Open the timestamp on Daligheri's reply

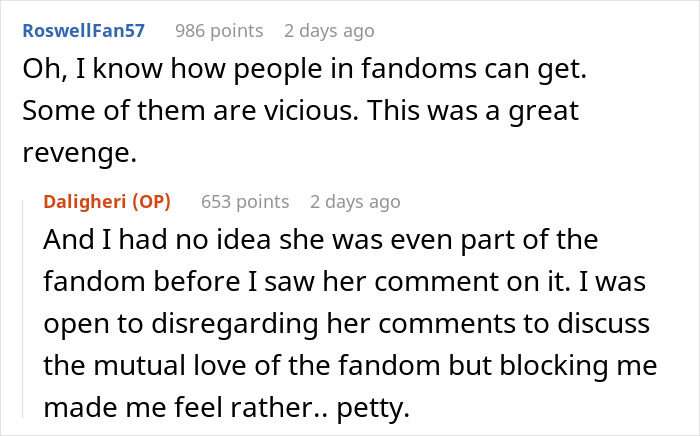pos(355,202)
